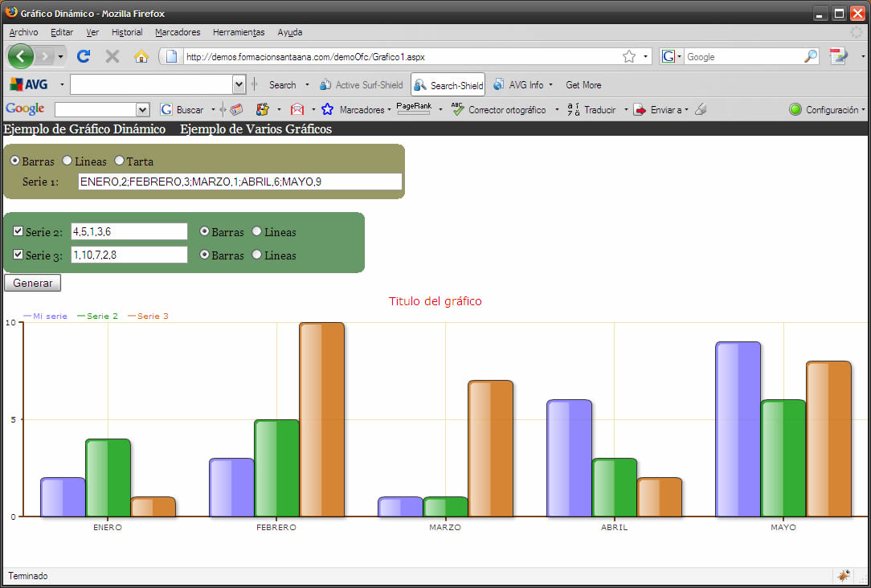Viewport: 871px width, 588px height.
Task: Go to the Home page icon
Action: 141,56
